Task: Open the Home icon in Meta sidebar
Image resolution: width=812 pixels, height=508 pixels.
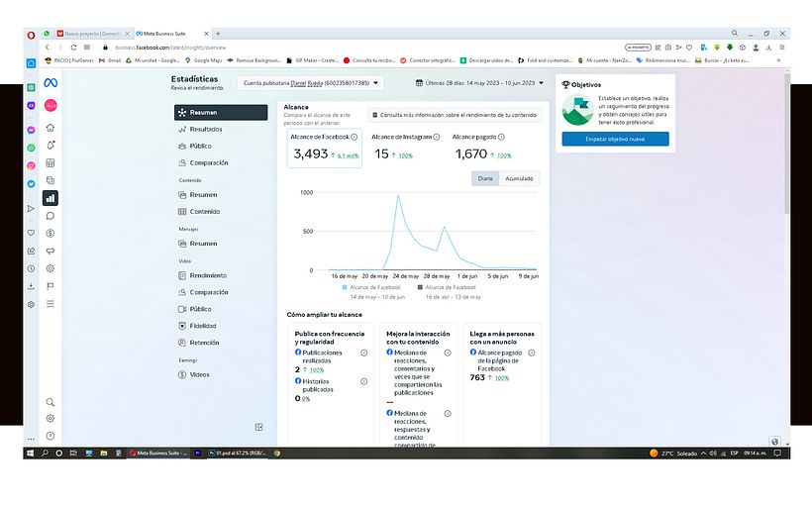Action: pos(51,128)
